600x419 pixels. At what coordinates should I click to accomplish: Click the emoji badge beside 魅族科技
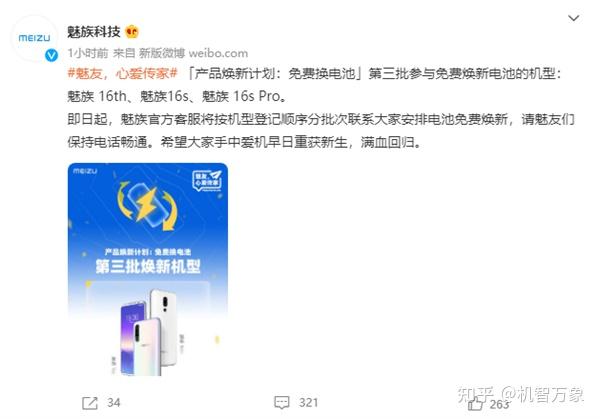coord(132,31)
